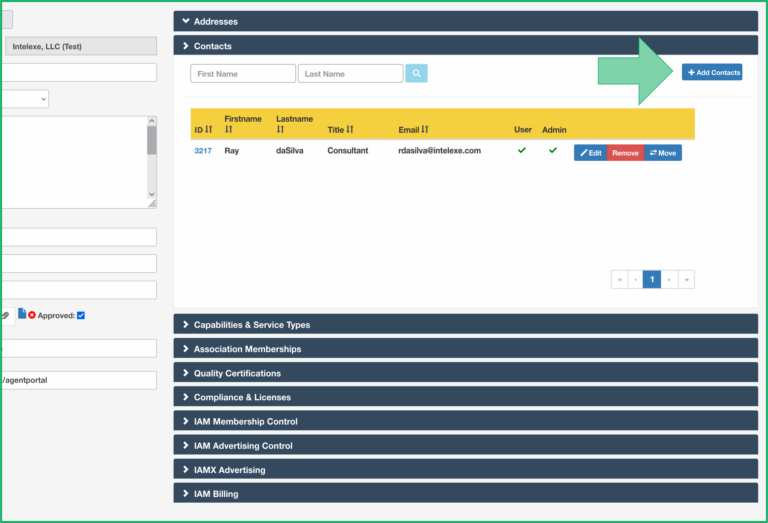Remove contact Ray daSilva
This screenshot has height=523, width=768.
tap(625, 153)
